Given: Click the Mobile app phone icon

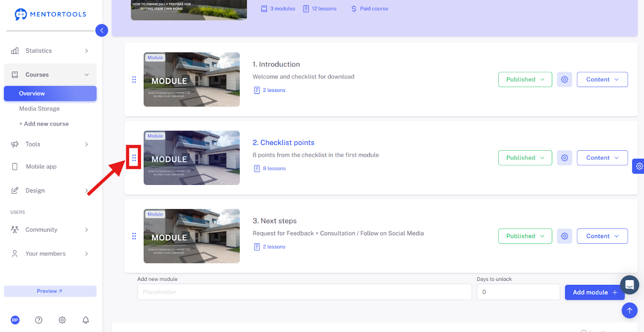Looking at the screenshot, I should (x=15, y=166).
